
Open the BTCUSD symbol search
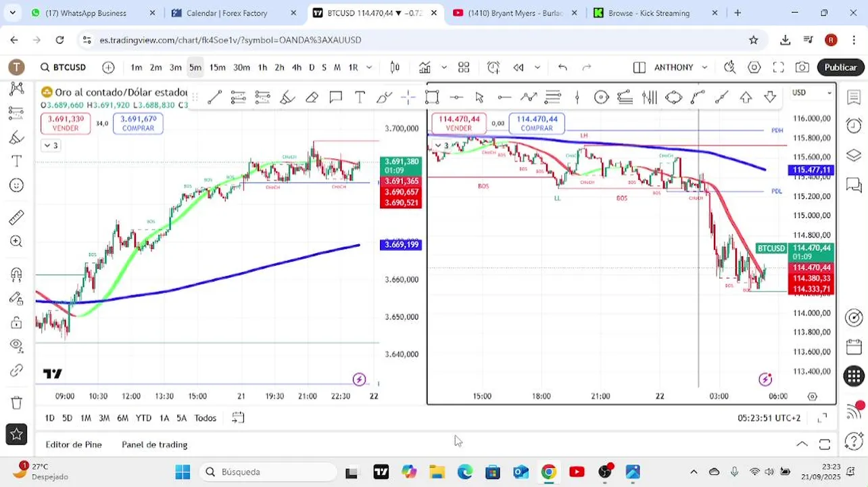63,67
